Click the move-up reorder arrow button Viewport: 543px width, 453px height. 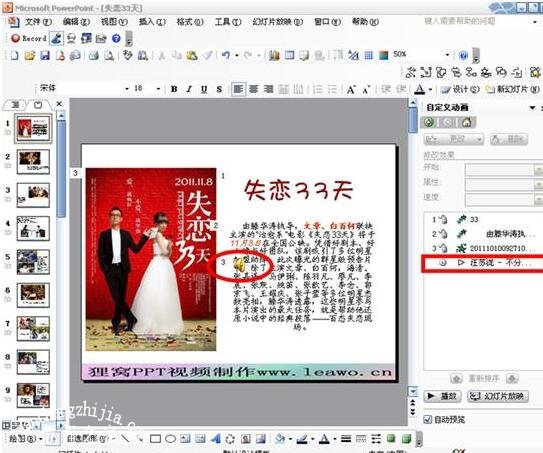456,379
